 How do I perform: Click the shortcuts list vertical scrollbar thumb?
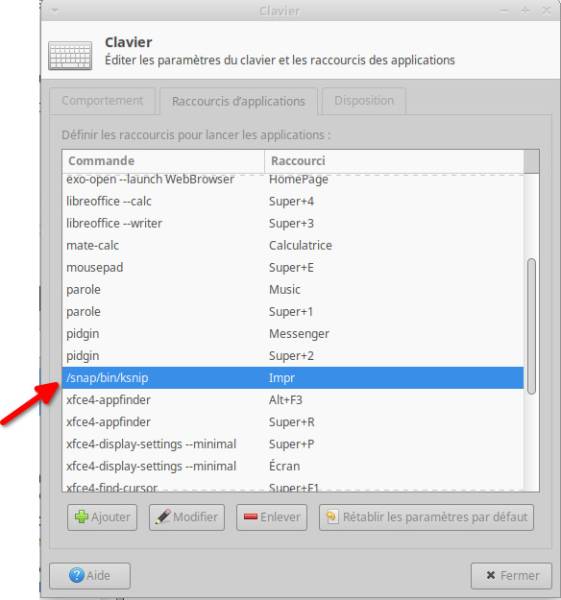tap(531, 326)
